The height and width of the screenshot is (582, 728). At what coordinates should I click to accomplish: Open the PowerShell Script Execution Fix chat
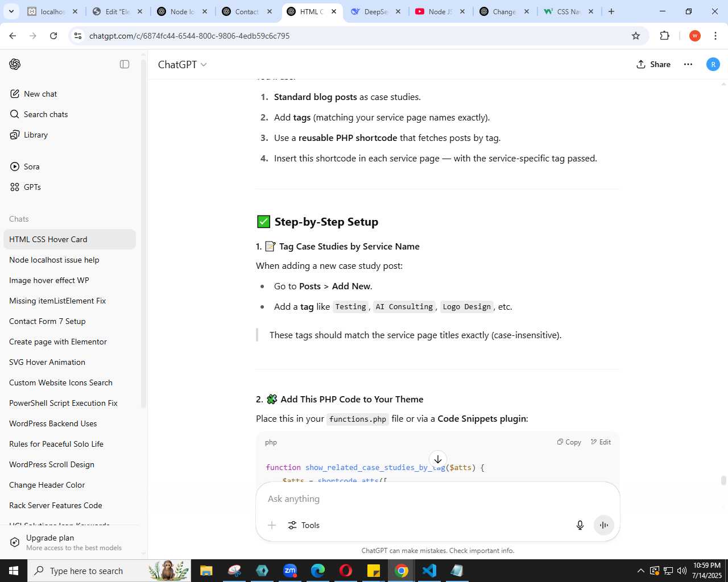pos(69,403)
